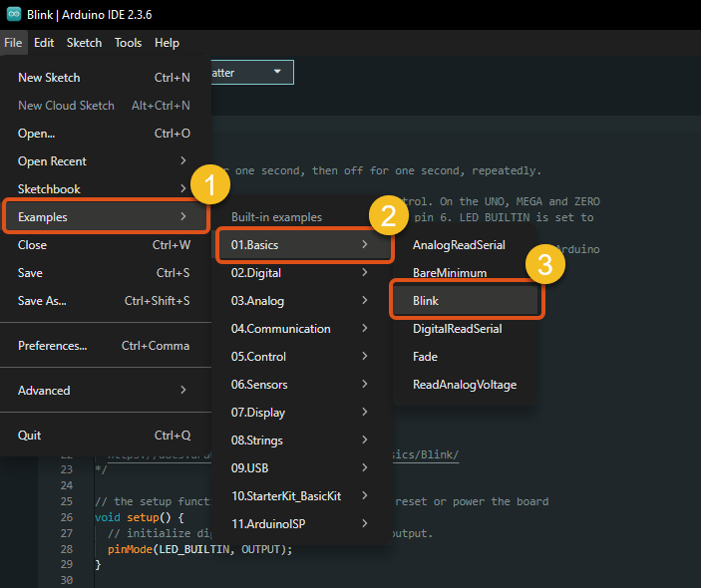
Task: Expand the 06.Sensors examples submenu
Action: (302, 385)
